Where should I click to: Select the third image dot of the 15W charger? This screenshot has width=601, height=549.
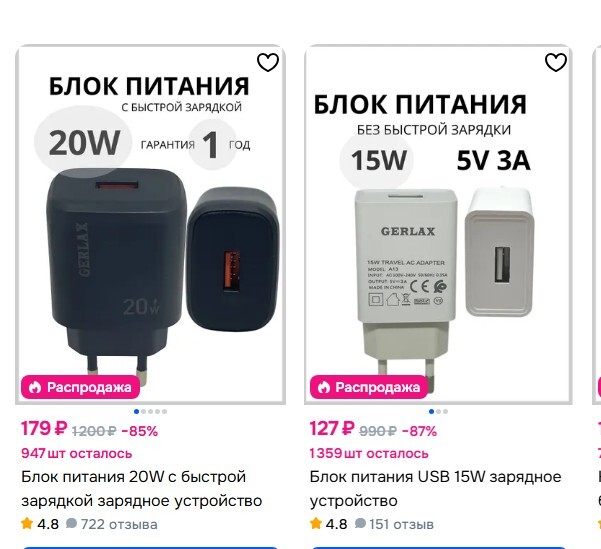(445, 411)
